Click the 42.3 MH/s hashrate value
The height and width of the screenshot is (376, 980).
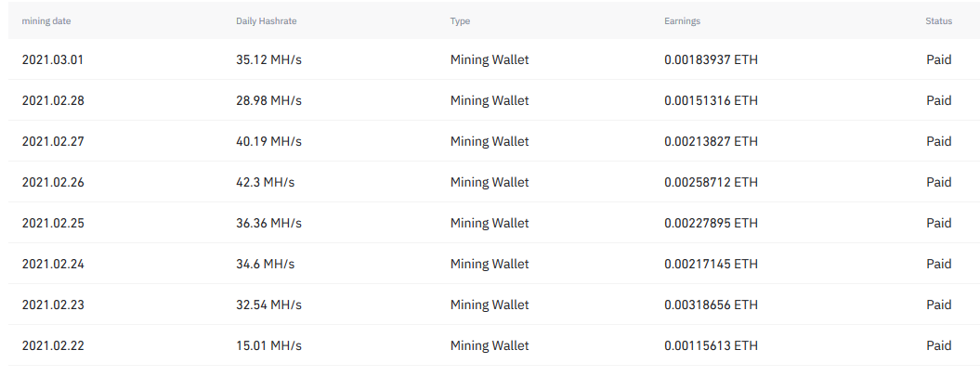click(265, 182)
